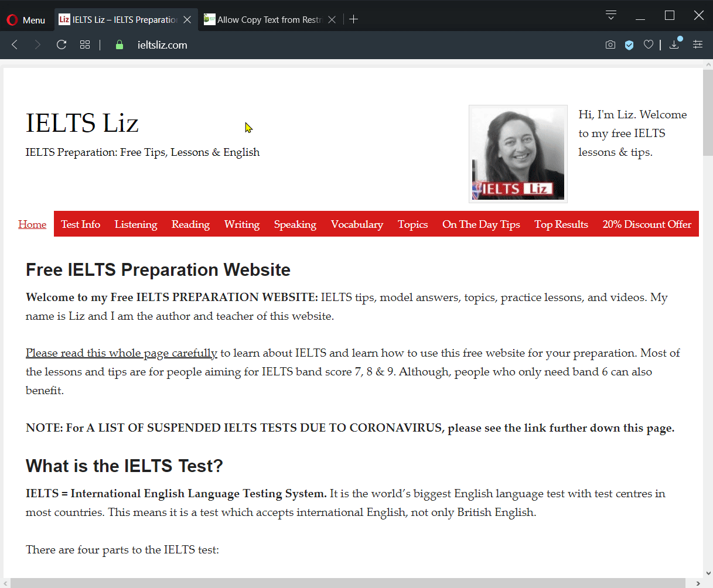The width and height of the screenshot is (713, 588).
Task: Click the vertical scrollbar thumb
Action: point(708,112)
